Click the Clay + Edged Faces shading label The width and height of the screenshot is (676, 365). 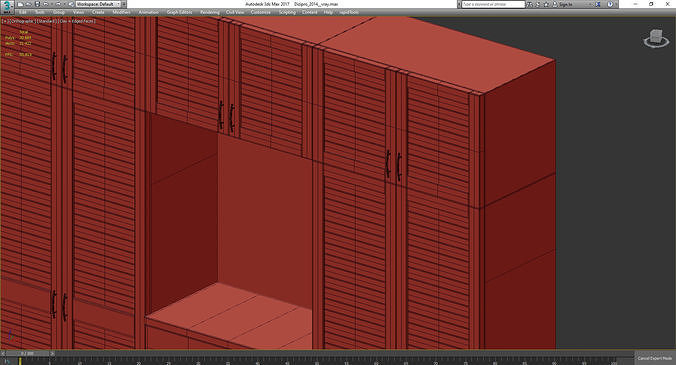coord(76,21)
